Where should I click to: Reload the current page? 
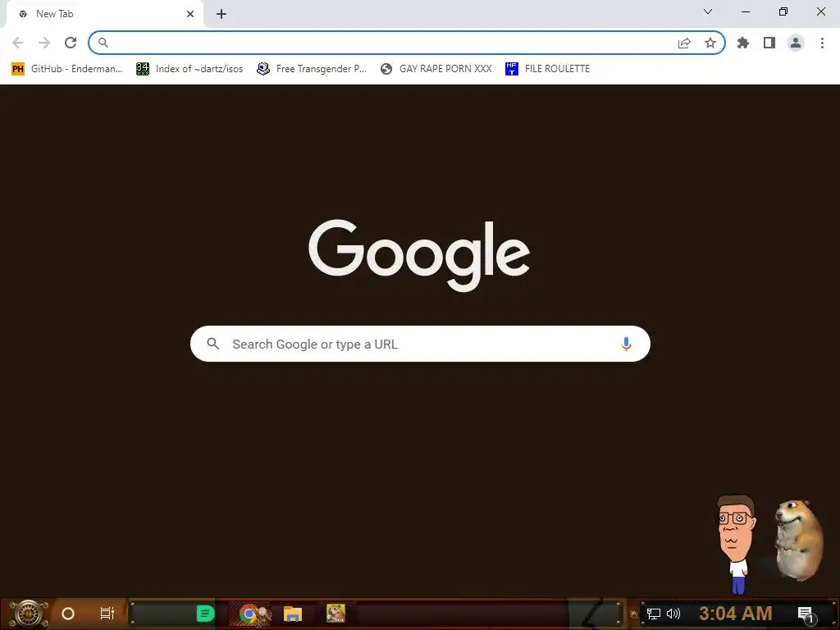click(71, 43)
